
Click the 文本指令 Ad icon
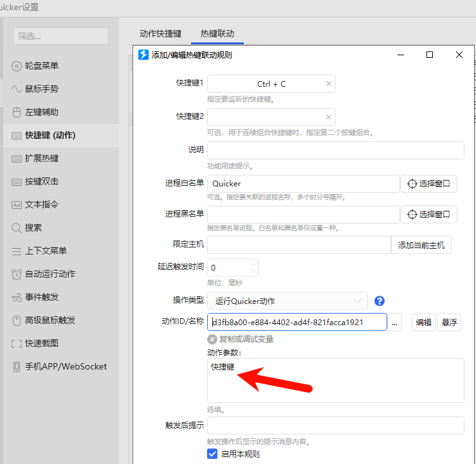point(17,205)
